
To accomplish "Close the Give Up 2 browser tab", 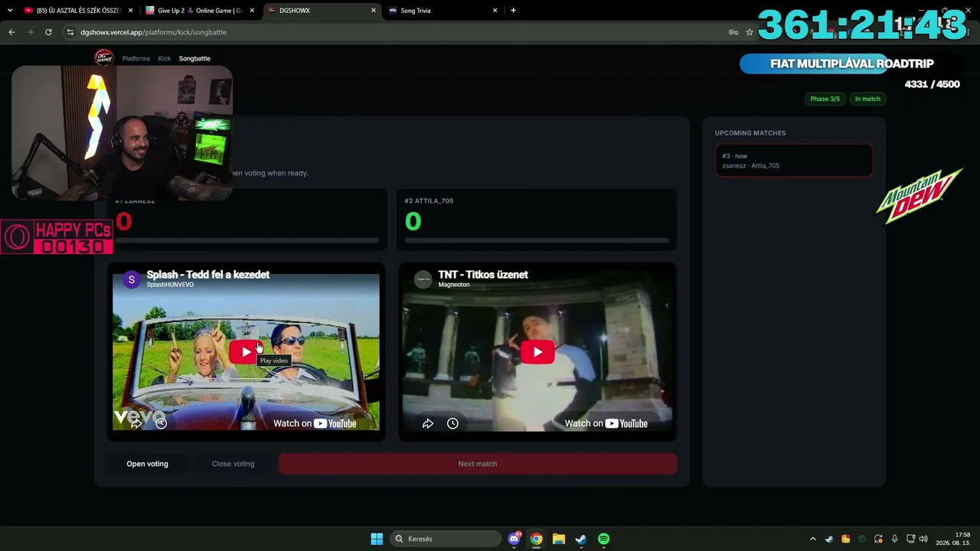I will (x=252, y=11).
